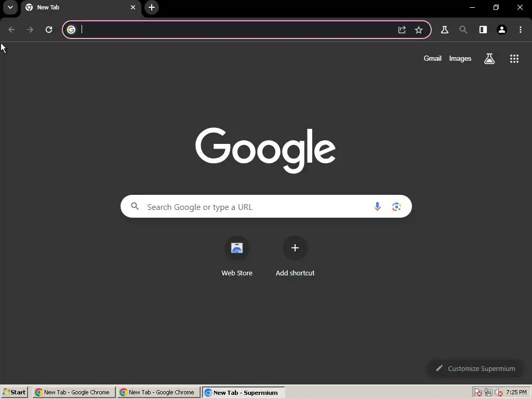Reload the page

coord(49,30)
